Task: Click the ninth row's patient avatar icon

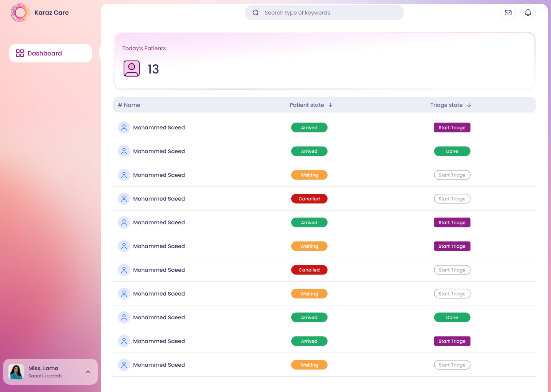Action: [x=124, y=317]
